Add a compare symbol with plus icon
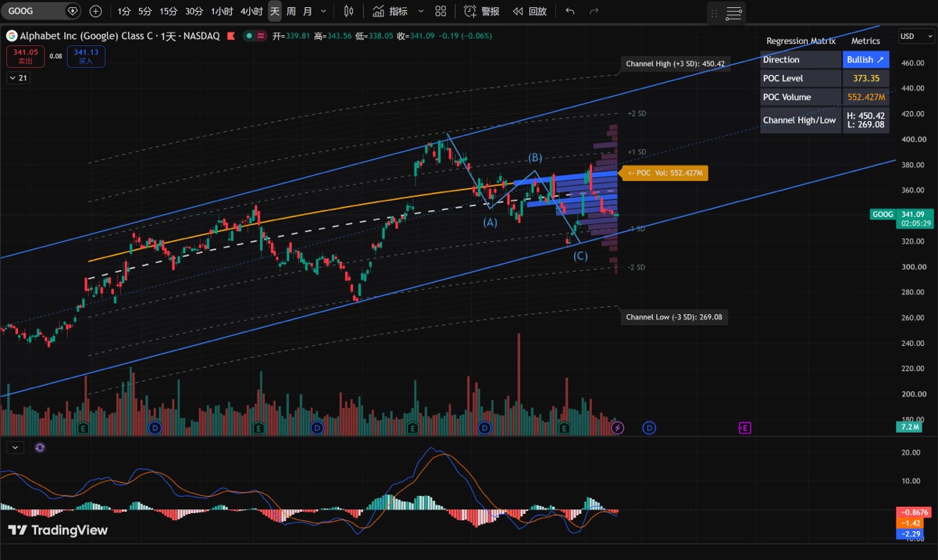This screenshot has height=560, width=938. 95,11
